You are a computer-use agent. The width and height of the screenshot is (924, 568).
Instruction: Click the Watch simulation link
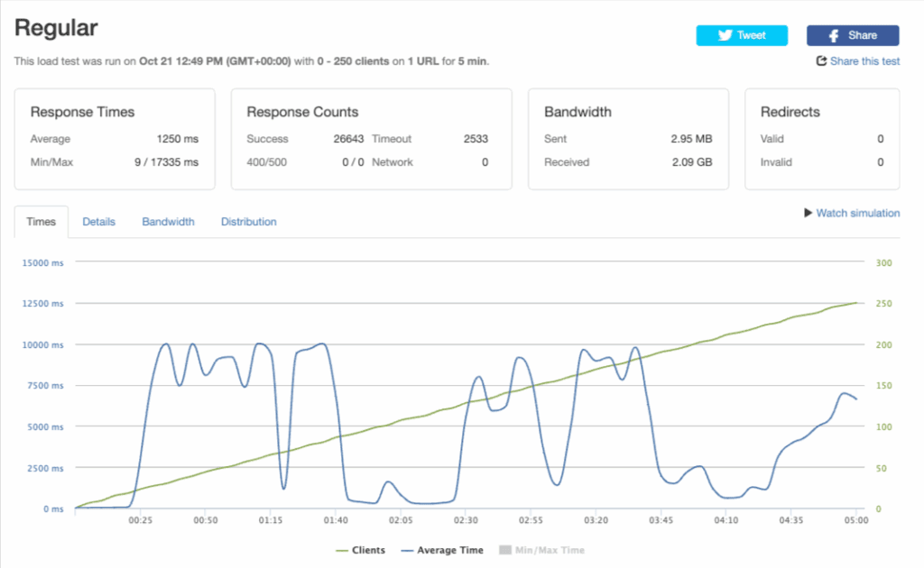click(x=857, y=214)
